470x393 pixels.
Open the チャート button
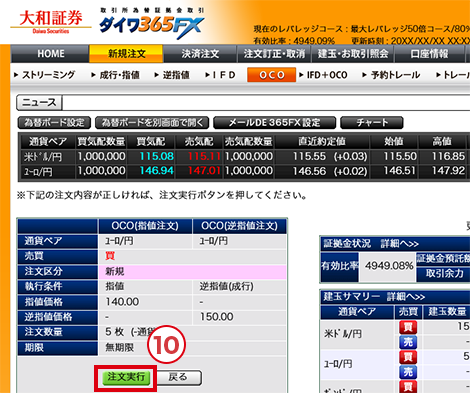[x=372, y=123]
